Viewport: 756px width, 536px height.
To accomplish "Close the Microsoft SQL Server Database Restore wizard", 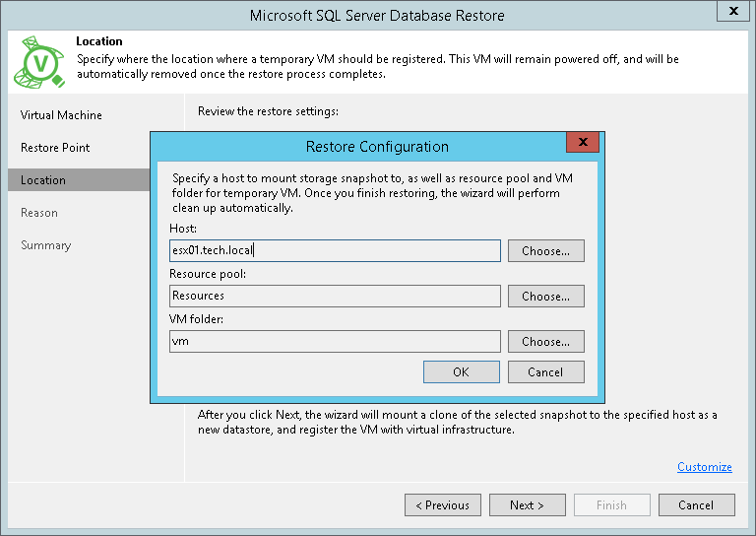I will click(x=733, y=12).
